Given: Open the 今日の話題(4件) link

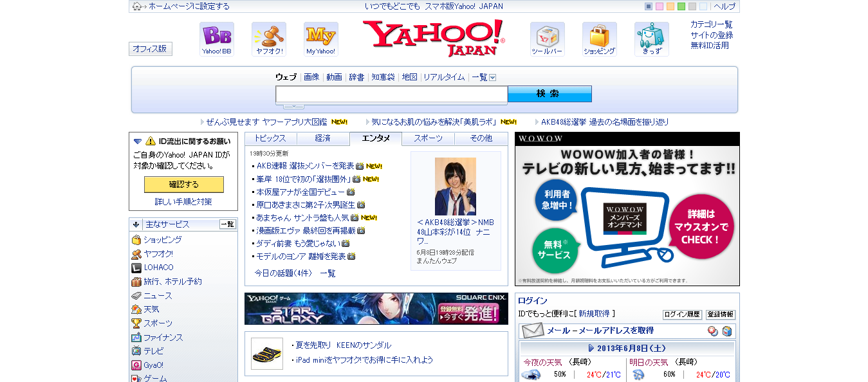Looking at the screenshot, I should [283, 273].
